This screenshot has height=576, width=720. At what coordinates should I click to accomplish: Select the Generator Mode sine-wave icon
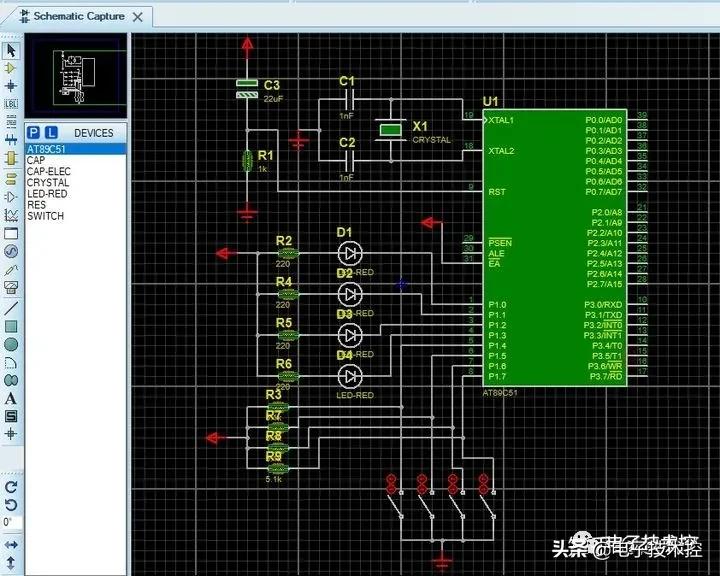[x=11, y=251]
